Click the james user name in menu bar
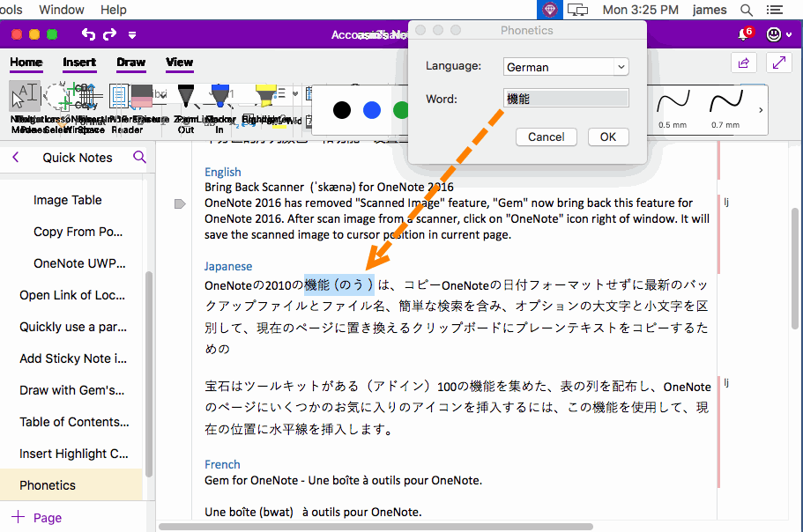The image size is (803, 532). 710,10
